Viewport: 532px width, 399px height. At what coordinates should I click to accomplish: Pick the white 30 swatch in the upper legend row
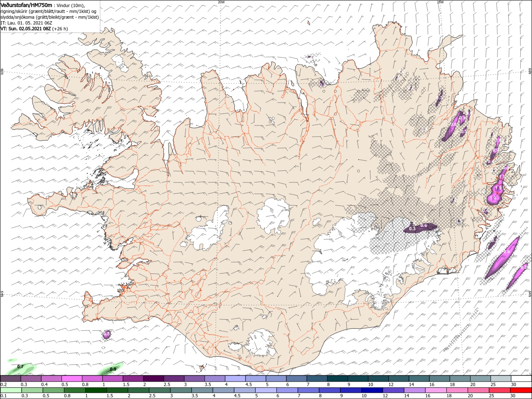pyautogui.click(x=522, y=379)
